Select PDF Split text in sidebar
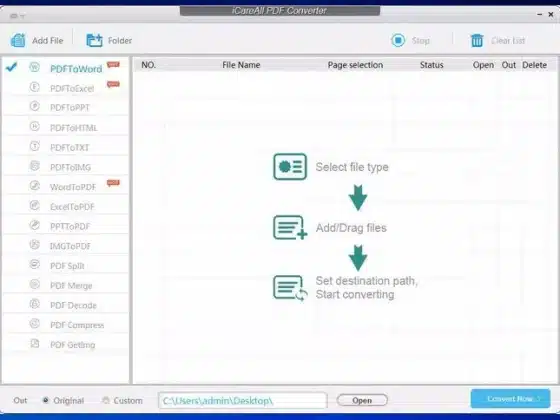Screen dimensions: 560x420 click(x=68, y=266)
